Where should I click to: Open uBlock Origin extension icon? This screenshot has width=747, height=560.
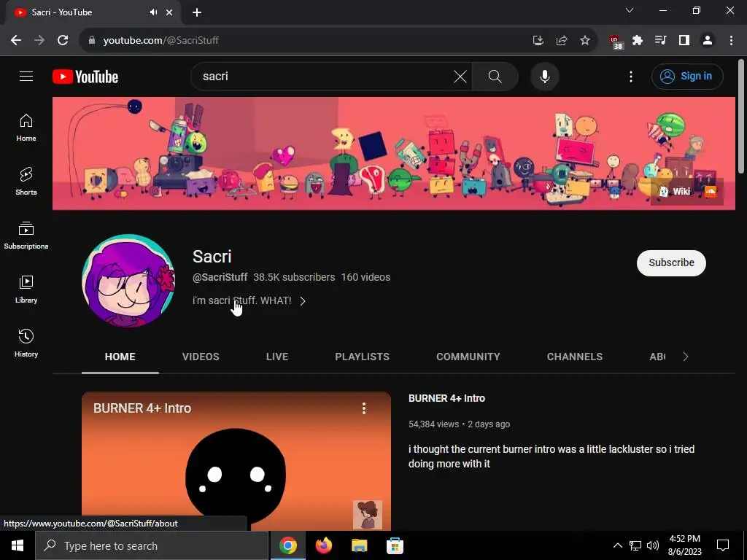(616, 42)
